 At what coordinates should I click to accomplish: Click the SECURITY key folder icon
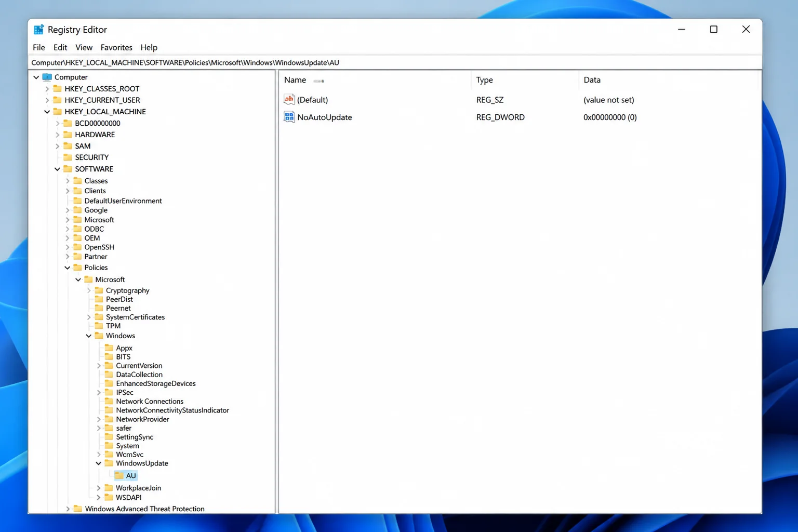point(68,157)
